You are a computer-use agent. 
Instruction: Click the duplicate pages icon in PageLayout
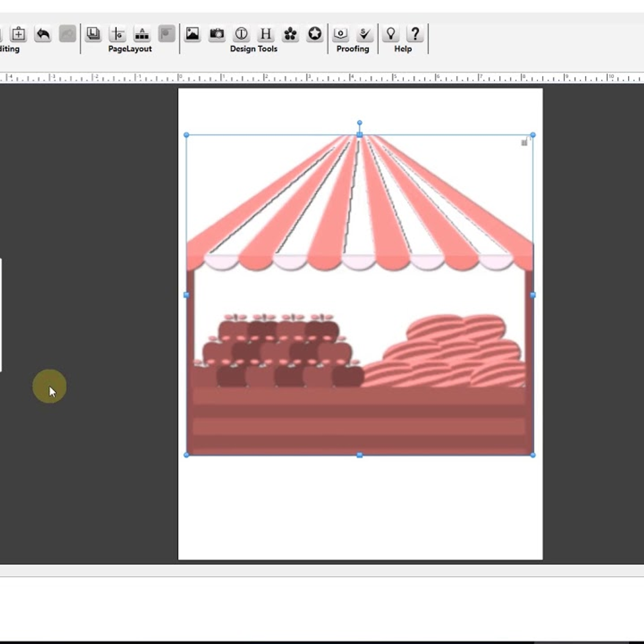pos(93,35)
